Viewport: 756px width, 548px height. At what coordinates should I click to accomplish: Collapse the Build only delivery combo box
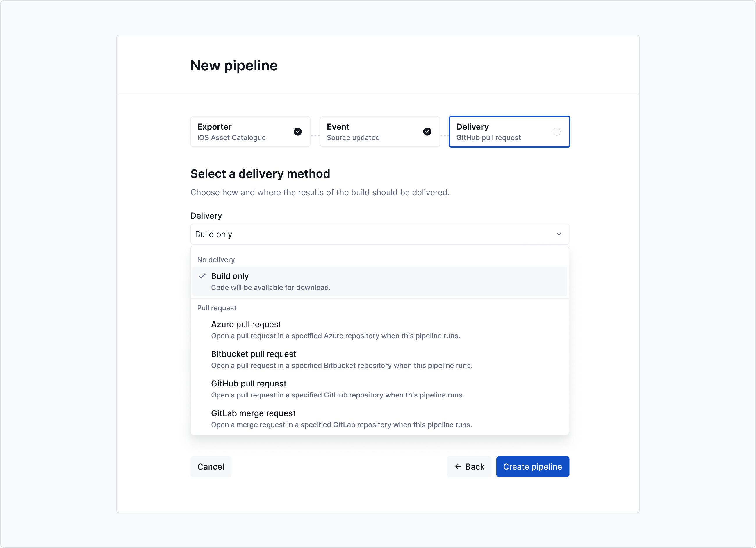pyautogui.click(x=380, y=234)
